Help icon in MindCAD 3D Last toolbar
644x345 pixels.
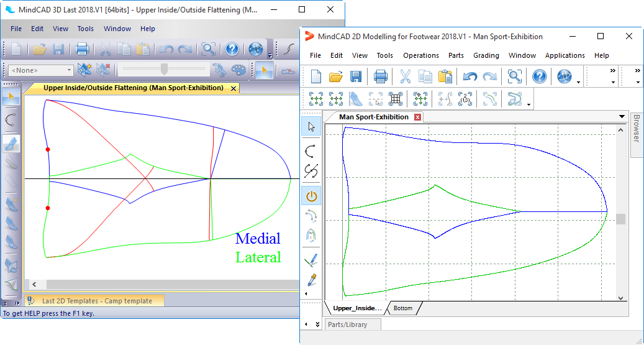coord(232,50)
